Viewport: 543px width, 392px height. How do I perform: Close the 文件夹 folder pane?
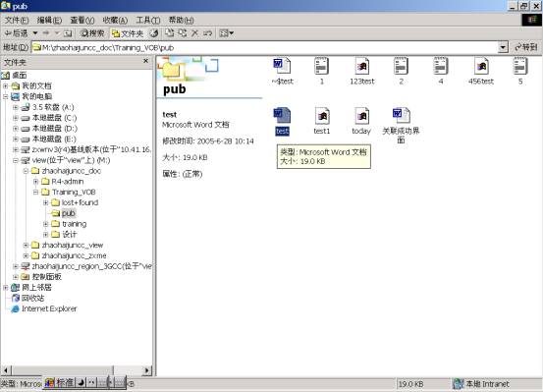click(x=145, y=61)
